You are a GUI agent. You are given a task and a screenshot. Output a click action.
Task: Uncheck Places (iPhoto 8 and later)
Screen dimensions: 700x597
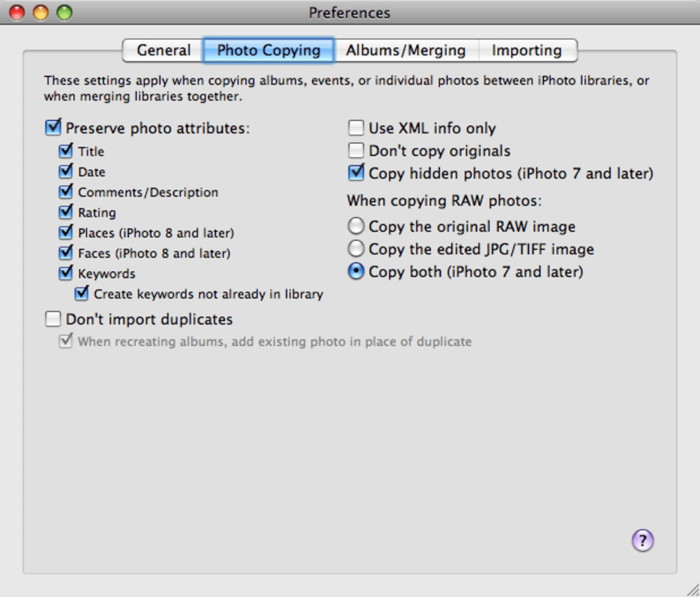pyautogui.click(x=66, y=233)
